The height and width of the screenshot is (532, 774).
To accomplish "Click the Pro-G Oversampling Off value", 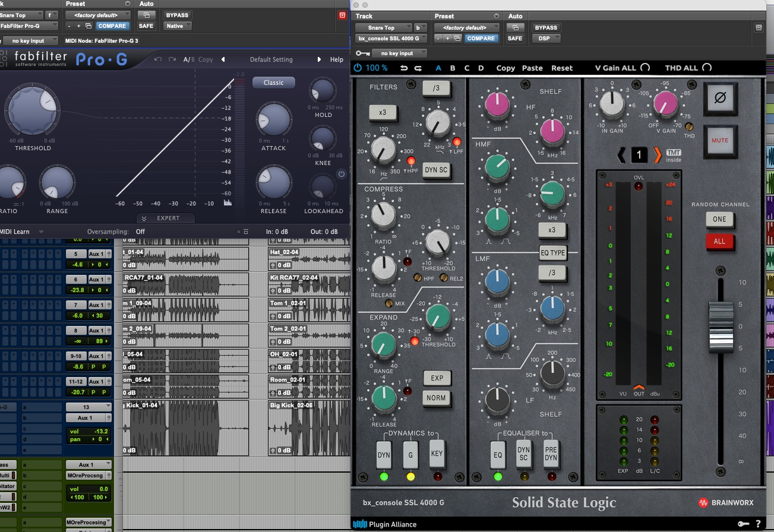I will tap(140, 232).
